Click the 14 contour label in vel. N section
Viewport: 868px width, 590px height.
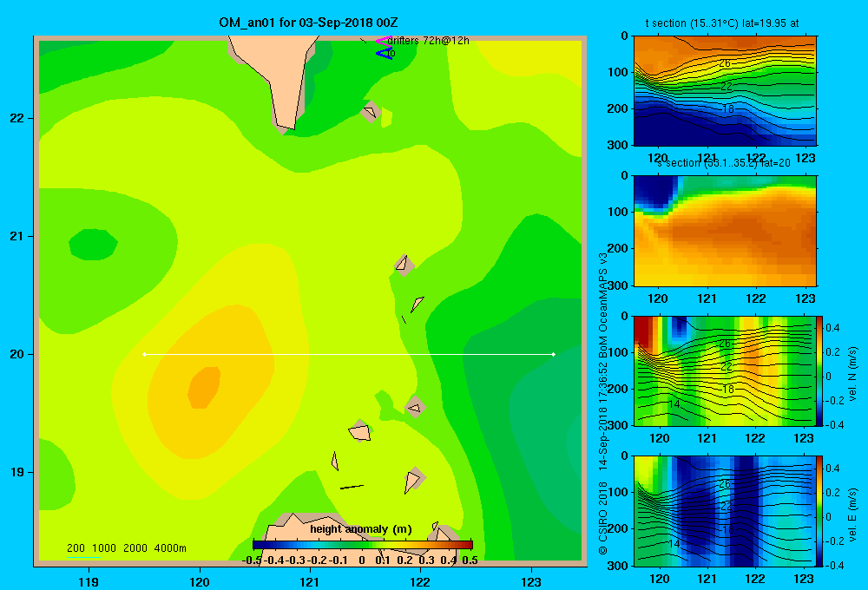coord(674,404)
